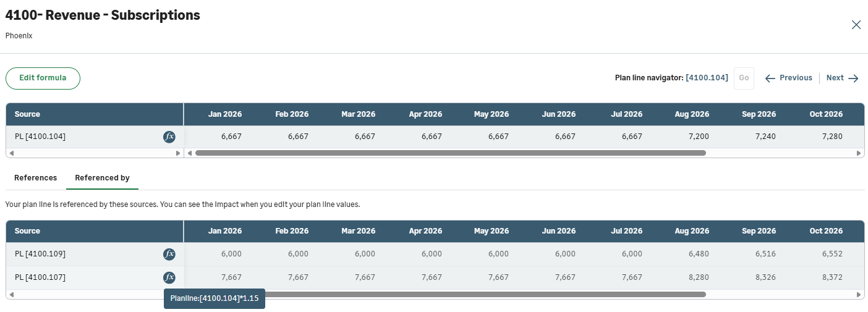
Task: Click left arrow of top Source column scrollbar
Action: pos(11,153)
